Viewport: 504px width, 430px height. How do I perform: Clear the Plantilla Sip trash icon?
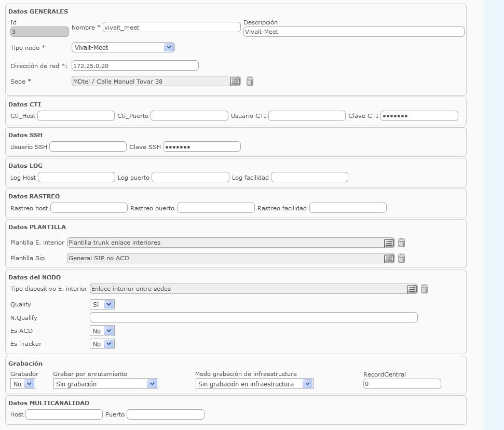tap(401, 258)
